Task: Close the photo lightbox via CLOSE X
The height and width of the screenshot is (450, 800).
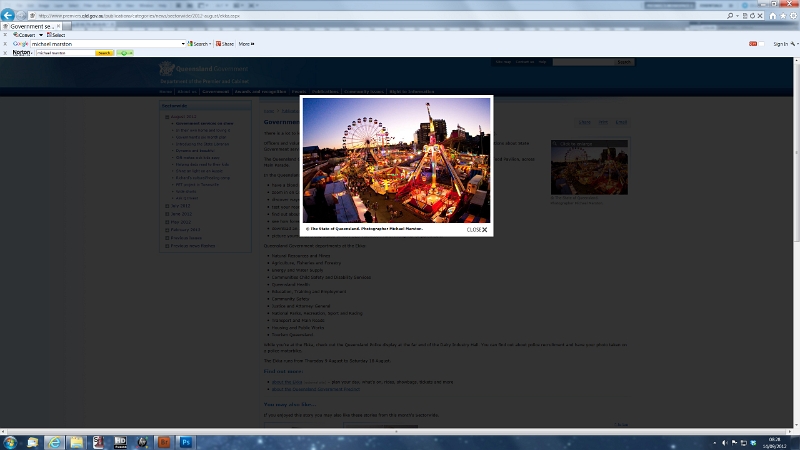Action: tap(477, 230)
